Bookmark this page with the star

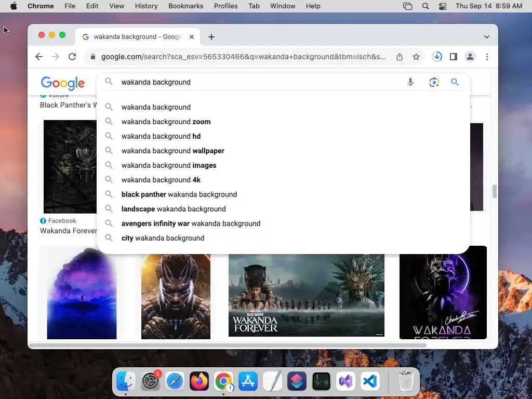[416, 57]
